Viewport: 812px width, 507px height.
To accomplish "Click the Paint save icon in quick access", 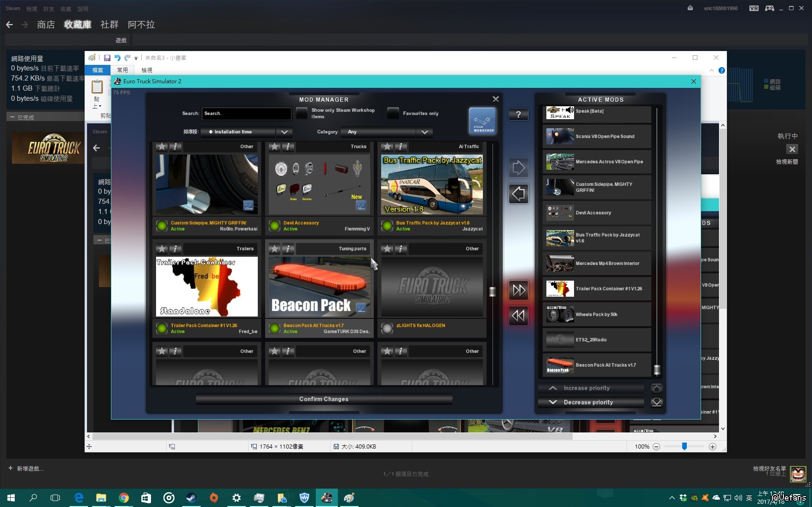I will tap(107, 58).
